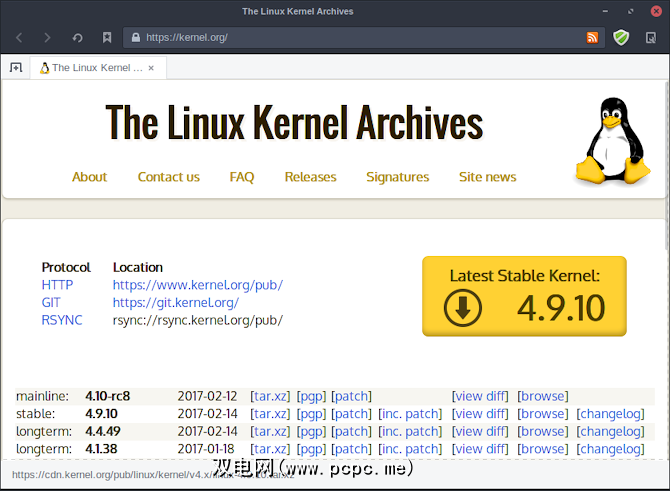670x491 pixels.
Task: Open patch for stable 4.9.10
Action: tap(351, 414)
